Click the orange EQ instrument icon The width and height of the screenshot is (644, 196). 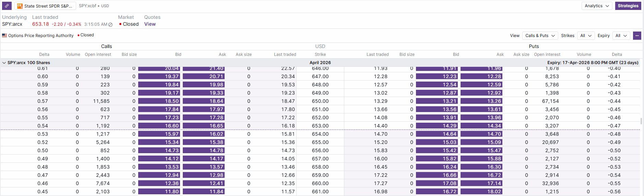click(20, 6)
